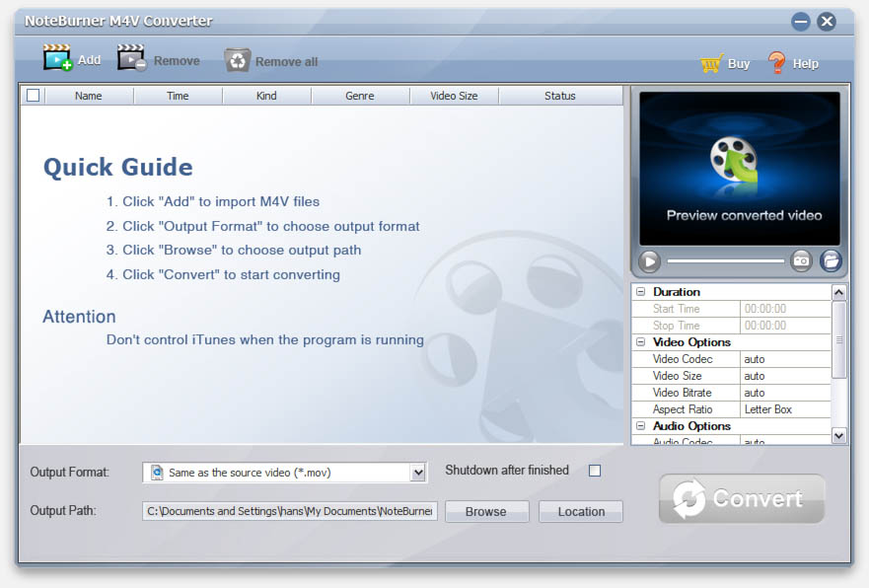869x588 pixels.
Task: Click the Browse button
Action: pos(486,511)
